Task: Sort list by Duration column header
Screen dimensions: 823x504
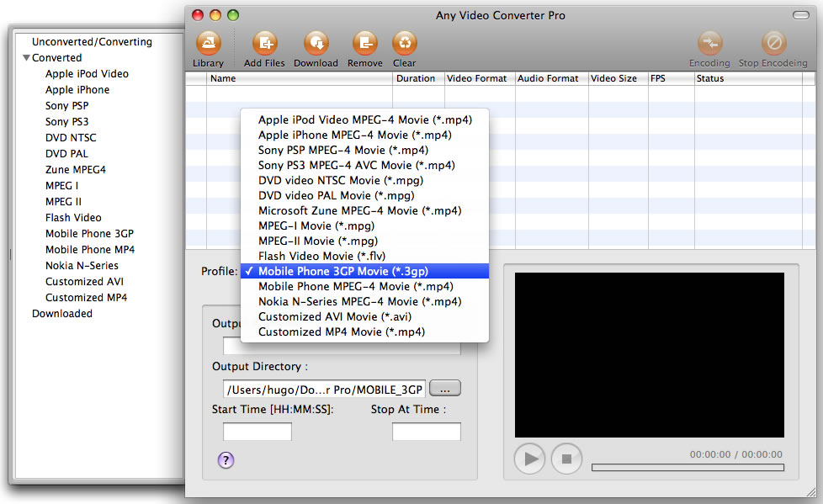Action: (418, 79)
